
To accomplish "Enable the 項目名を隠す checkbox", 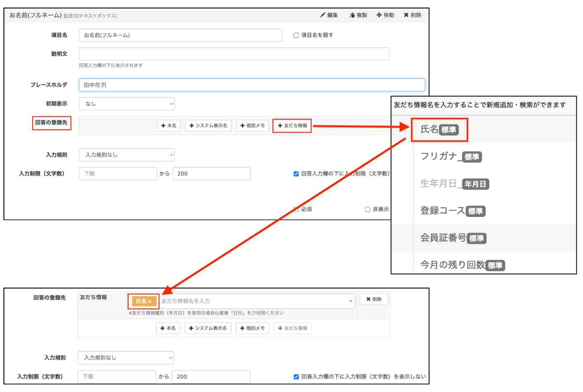I will click(296, 36).
